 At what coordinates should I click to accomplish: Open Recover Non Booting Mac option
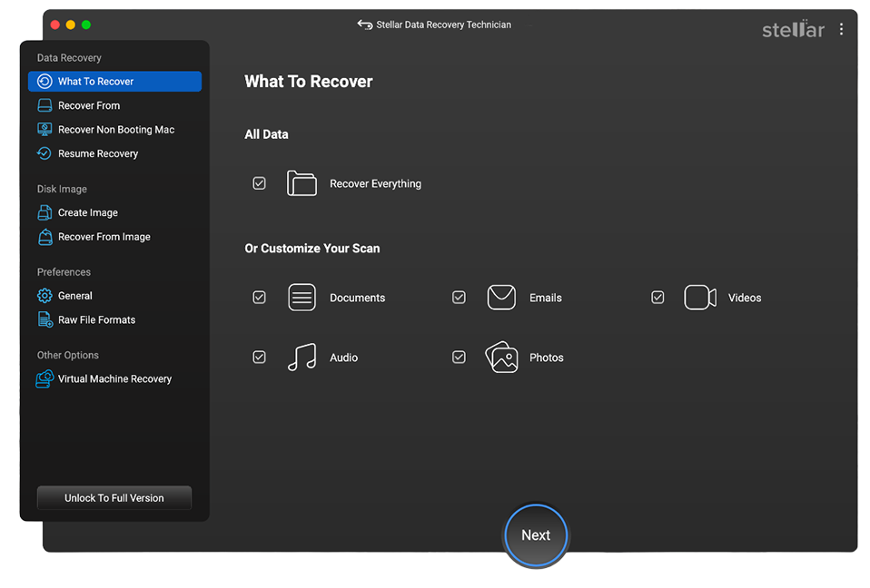pyautogui.click(x=114, y=130)
